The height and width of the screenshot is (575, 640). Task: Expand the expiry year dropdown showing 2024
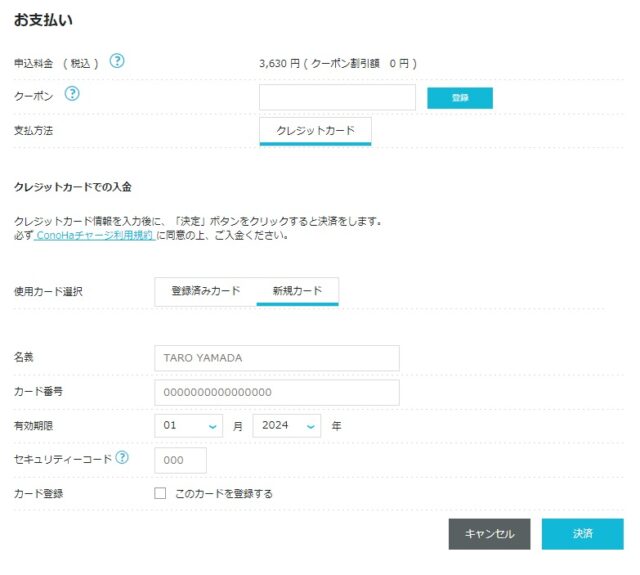[287, 426]
